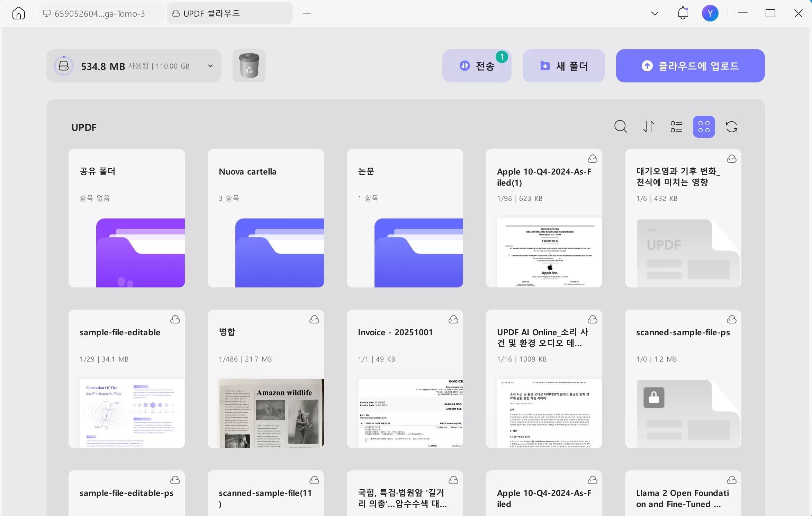This screenshot has height=516, width=812.
Task: Toggle cloud status on Invoice - 20251001
Action: (453, 319)
